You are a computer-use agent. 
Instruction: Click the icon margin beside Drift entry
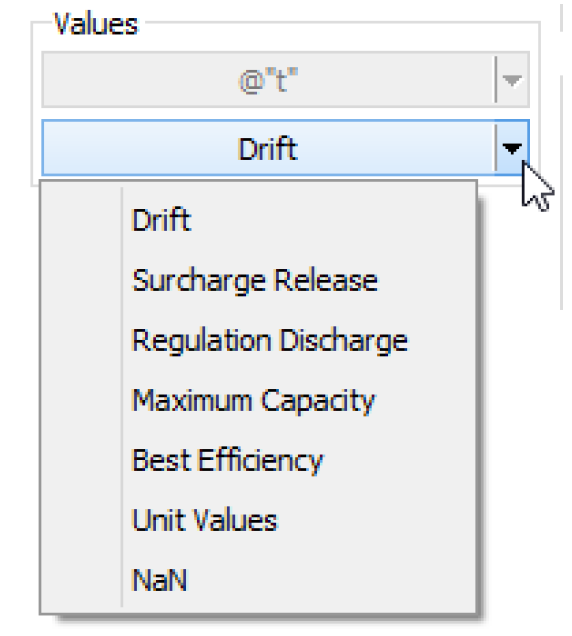tap(81, 220)
